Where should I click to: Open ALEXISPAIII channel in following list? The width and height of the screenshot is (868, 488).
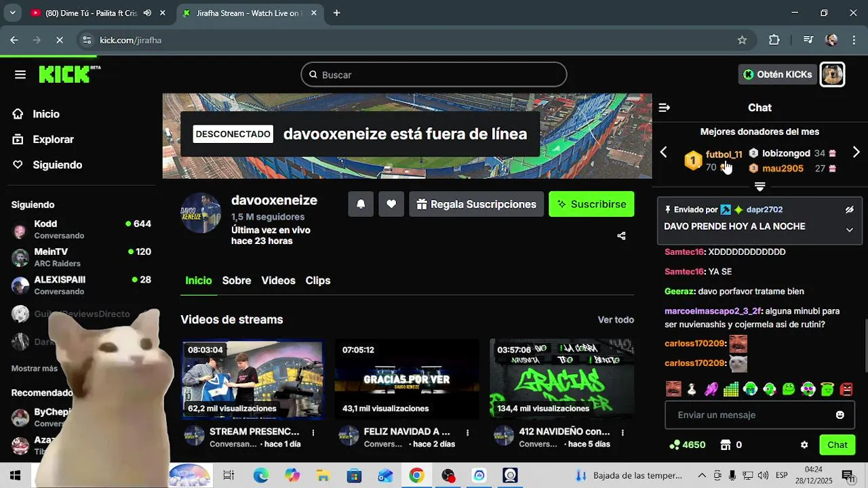[81, 285]
